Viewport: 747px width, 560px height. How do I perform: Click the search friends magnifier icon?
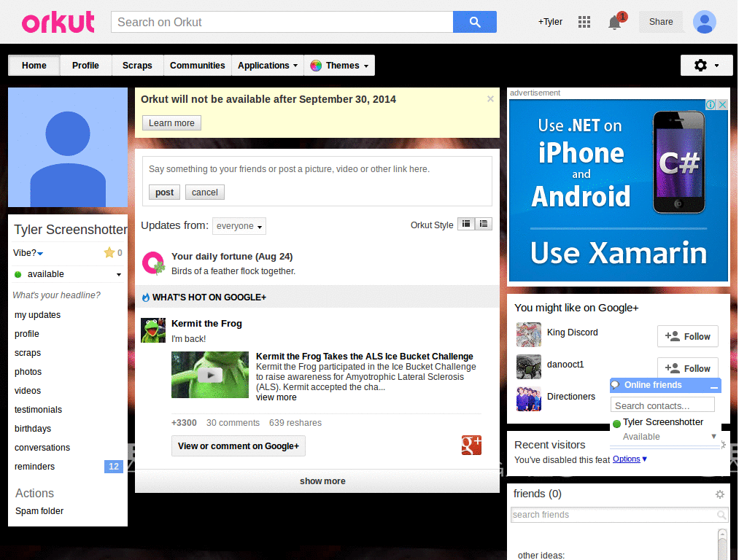pos(721,515)
